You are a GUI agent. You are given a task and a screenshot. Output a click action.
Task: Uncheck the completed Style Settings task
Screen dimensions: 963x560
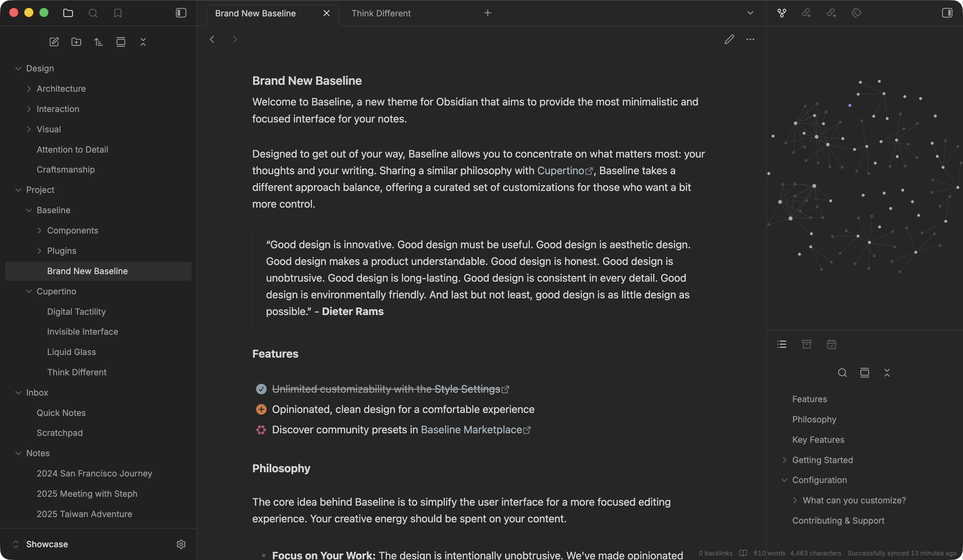pos(261,389)
